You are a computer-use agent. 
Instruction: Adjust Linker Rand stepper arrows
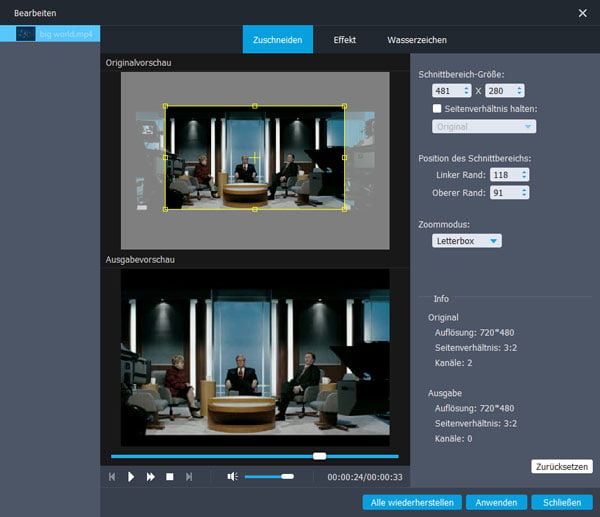point(522,175)
